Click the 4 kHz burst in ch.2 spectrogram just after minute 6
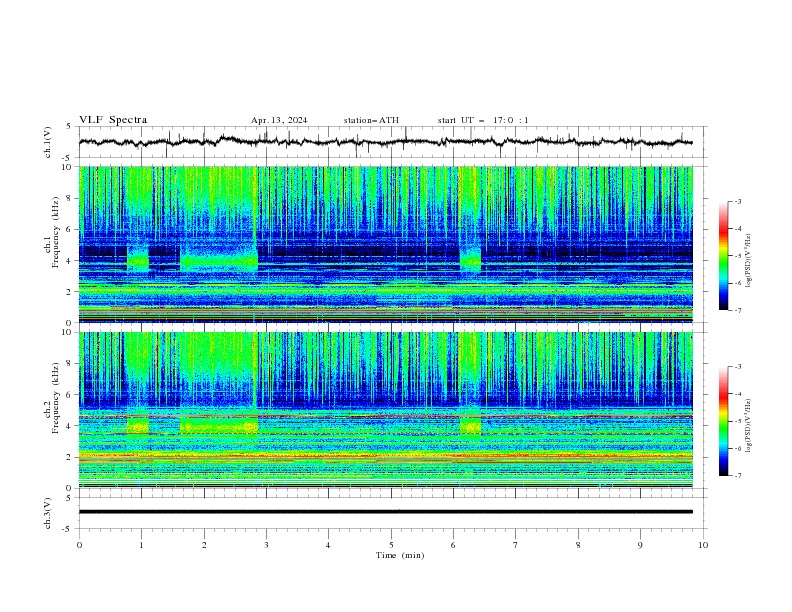Image resolution: width=792 pixels, height=612 pixels. [470, 425]
